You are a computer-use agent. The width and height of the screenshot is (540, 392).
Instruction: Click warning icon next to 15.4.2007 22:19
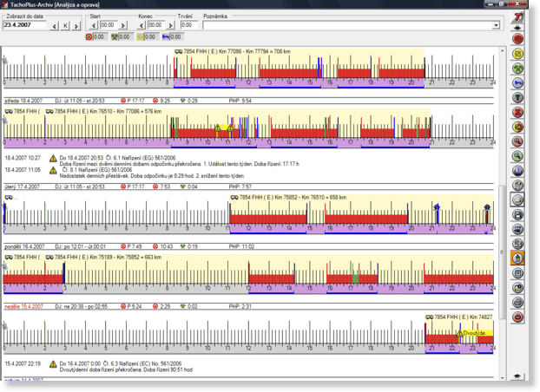53,364
